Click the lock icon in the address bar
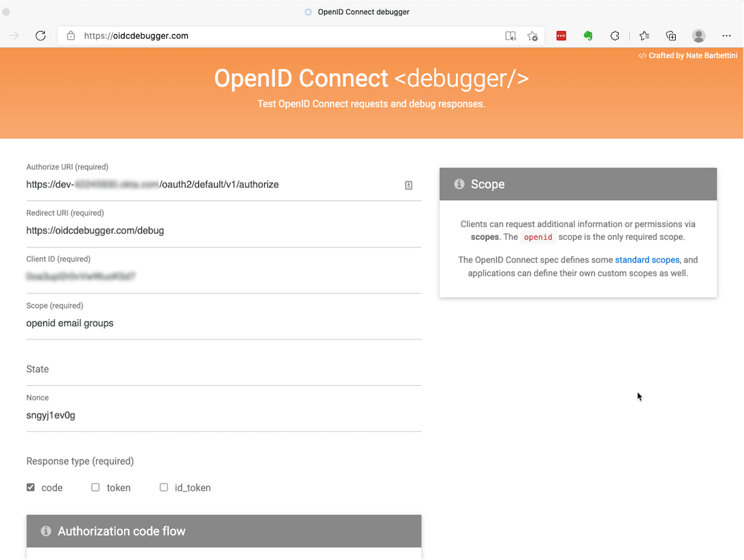 click(71, 36)
